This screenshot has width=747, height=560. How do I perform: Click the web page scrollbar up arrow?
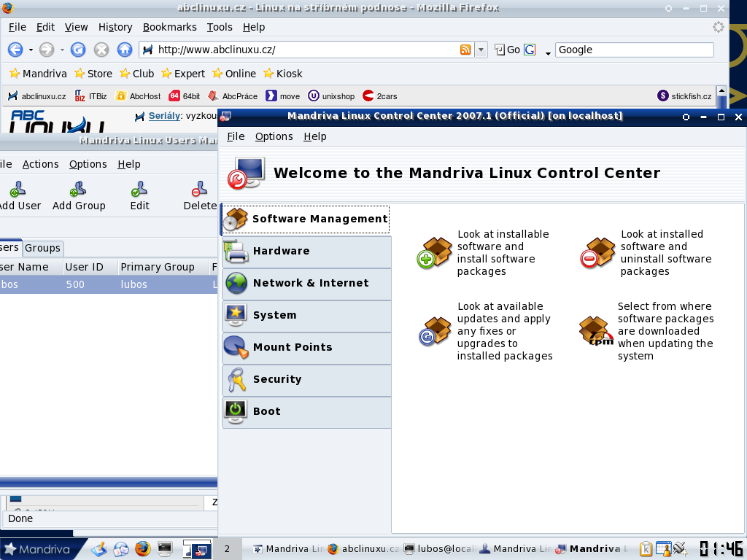[x=721, y=91]
